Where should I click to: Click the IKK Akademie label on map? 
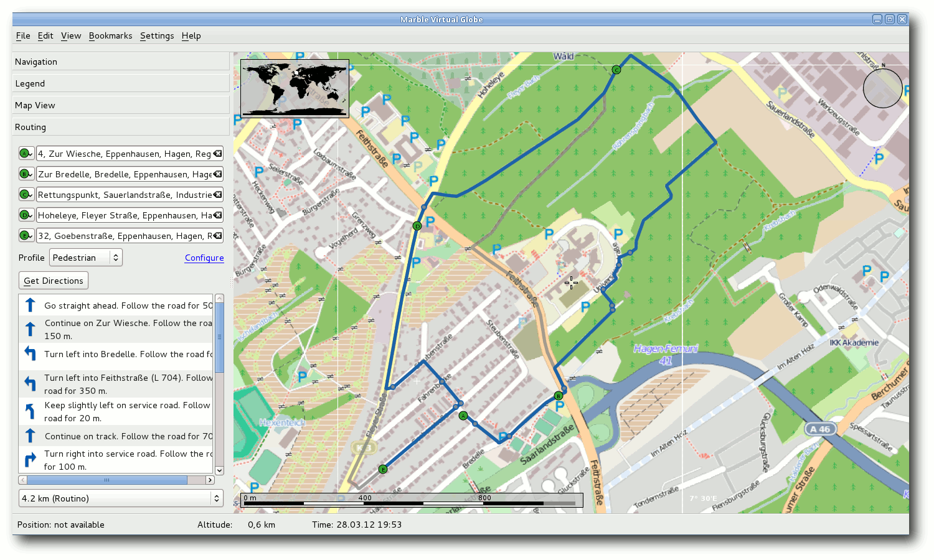[854, 343]
